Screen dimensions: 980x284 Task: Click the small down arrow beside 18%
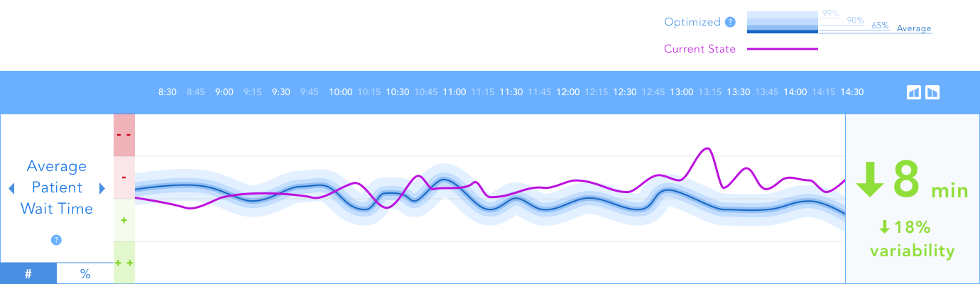[x=884, y=227]
